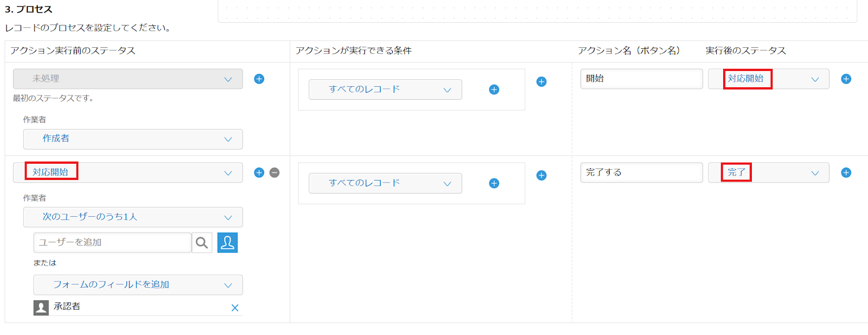868x335 pixels.
Task: Open the 作成者 assignee dropdown
Action: pyautogui.click(x=133, y=139)
